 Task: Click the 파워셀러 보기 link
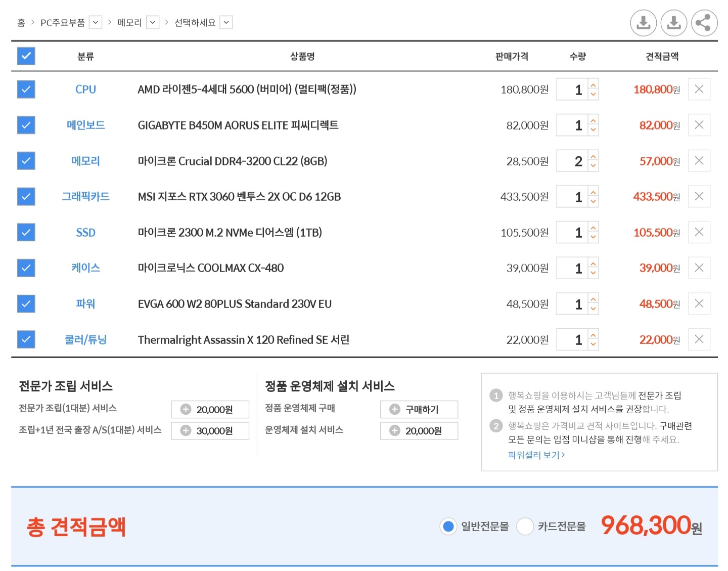click(x=536, y=455)
